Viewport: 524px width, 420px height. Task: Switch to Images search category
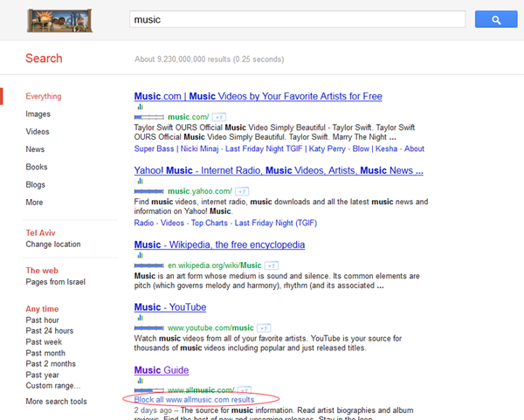point(38,114)
